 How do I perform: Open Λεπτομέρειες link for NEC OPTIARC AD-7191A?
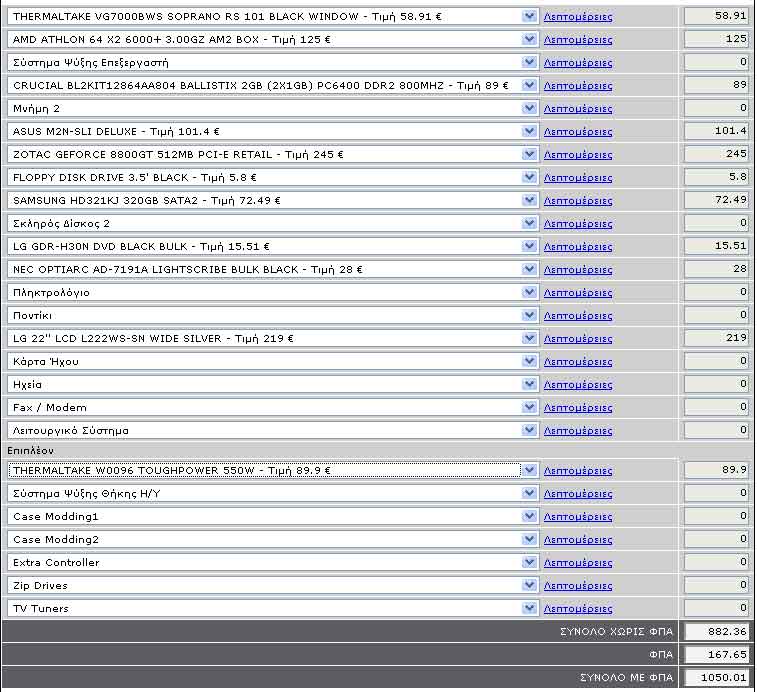pyautogui.click(x=578, y=270)
